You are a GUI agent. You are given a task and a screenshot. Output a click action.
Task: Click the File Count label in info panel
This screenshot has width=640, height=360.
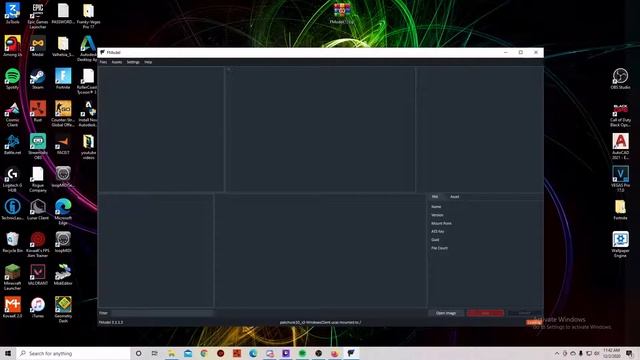[x=440, y=248]
